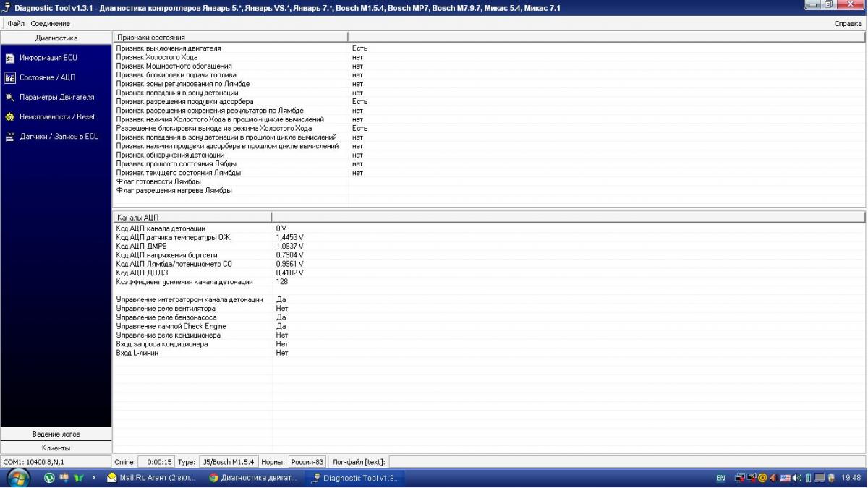Activate Diagnostic Tool v1.3 taskbar button
This screenshot has height=488, width=868.
coord(354,478)
